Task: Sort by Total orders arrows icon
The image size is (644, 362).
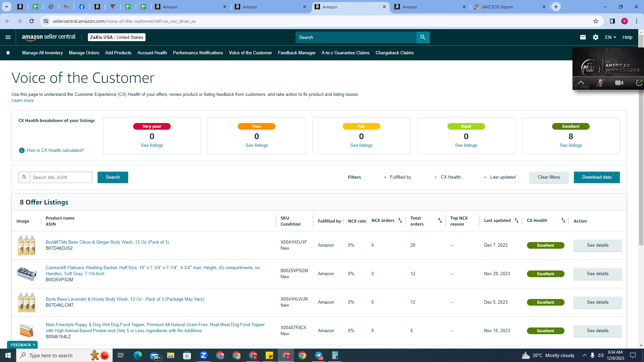Action: (440, 221)
